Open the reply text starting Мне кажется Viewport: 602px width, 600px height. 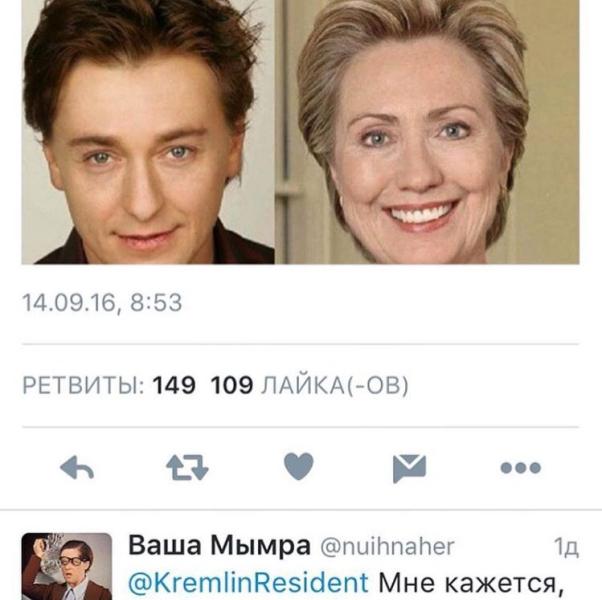coord(471,583)
